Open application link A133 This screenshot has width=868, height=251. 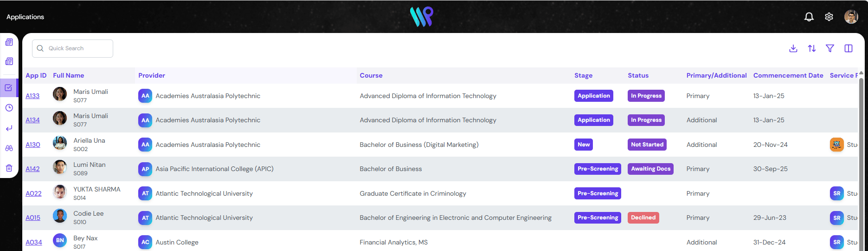[x=32, y=96]
